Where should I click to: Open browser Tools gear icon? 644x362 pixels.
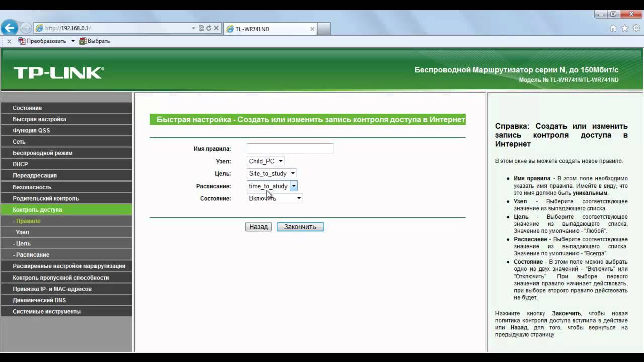click(x=636, y=28)
